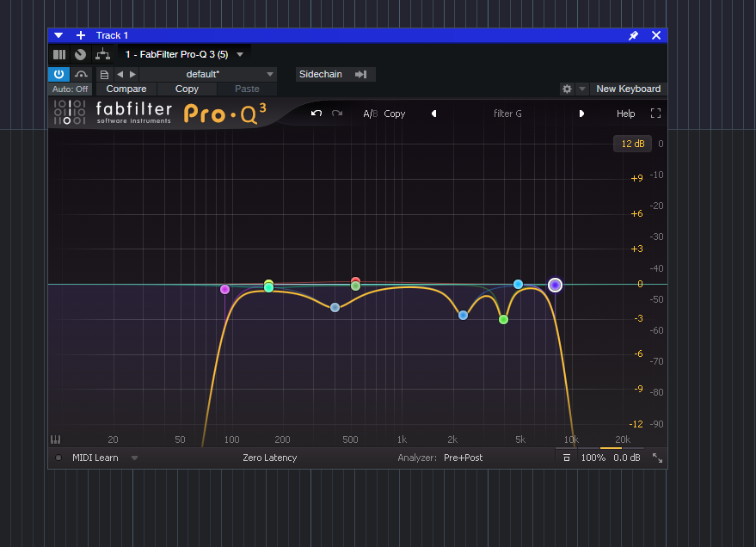Screen dimensions: 756x547
Task: Open the channel editor bars icon
Action: pyautogui.click(x=59, y=54)
